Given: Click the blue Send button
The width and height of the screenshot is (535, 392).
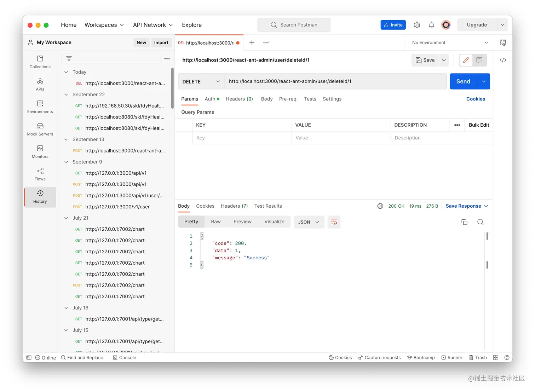Looking at the screenshot, I should coord(464,81).
